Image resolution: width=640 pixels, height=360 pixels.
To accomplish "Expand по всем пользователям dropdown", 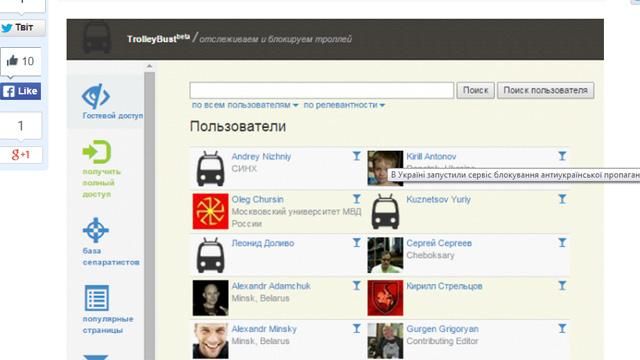I will point(245,105).
